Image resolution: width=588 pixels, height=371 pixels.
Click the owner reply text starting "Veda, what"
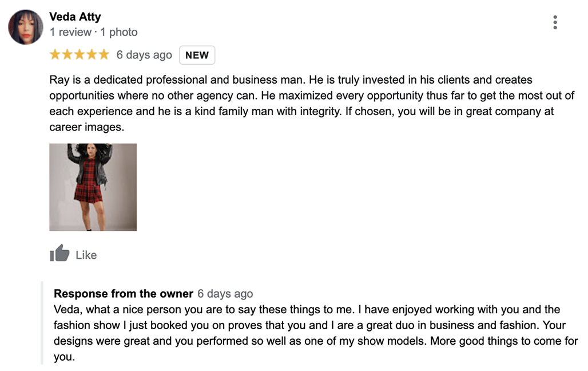click(x=315, y=333)
